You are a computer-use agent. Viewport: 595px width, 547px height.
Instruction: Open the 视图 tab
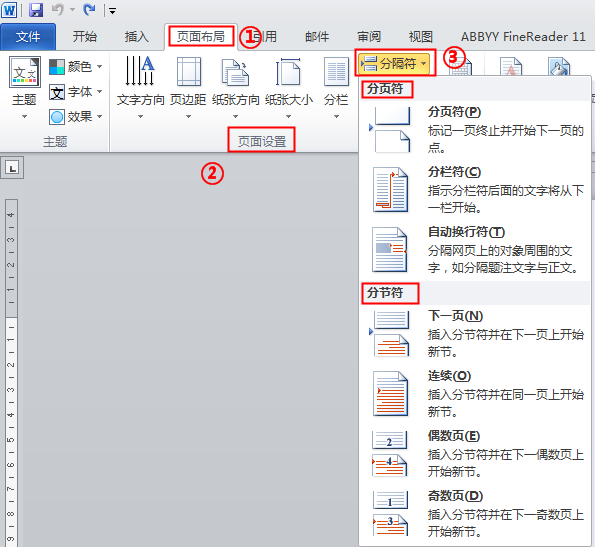coord(420,37)
